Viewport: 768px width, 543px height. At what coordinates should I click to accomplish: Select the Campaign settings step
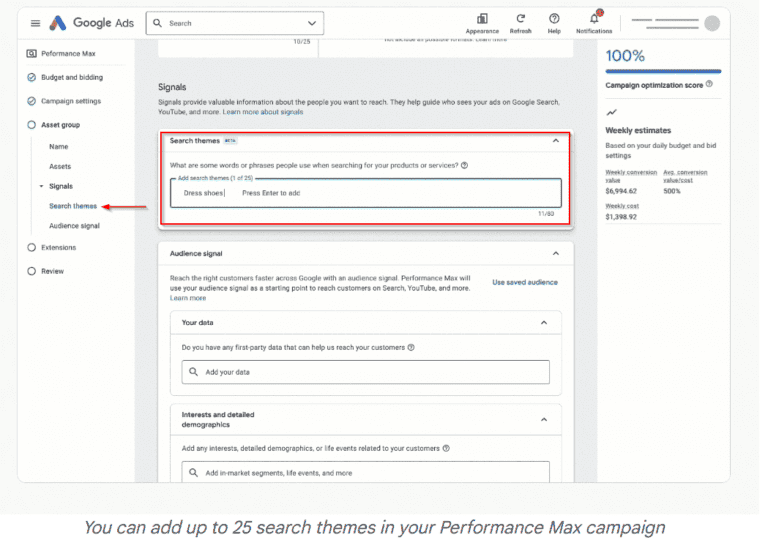point(71,101)
